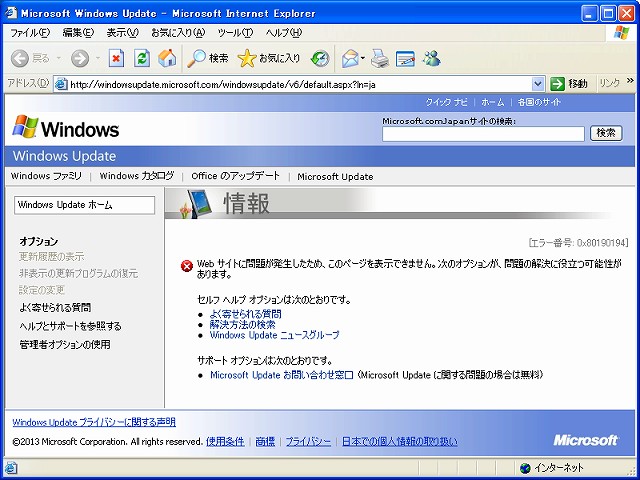
Task: Click the page icon in the address bar
Action: coord(61,84)
